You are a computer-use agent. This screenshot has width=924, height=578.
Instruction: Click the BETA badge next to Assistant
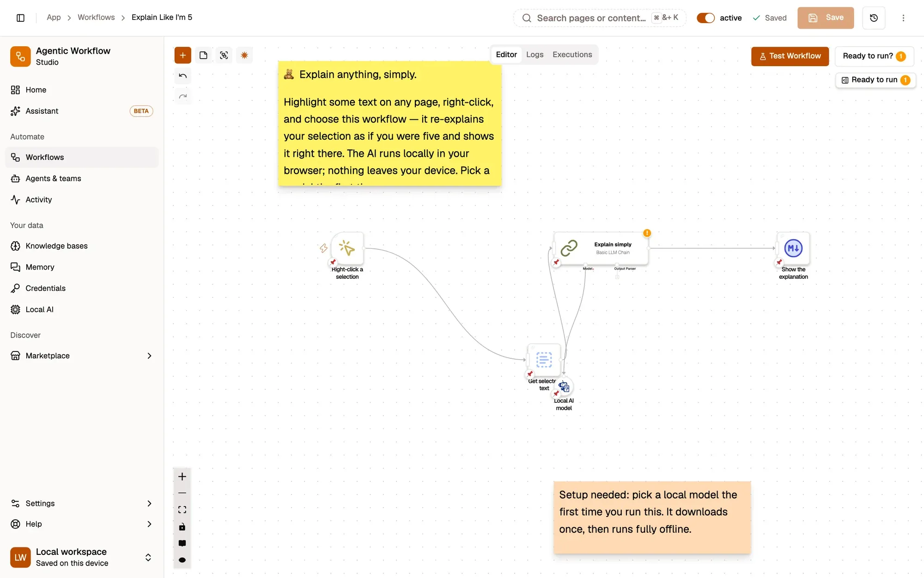coord(141,111)
